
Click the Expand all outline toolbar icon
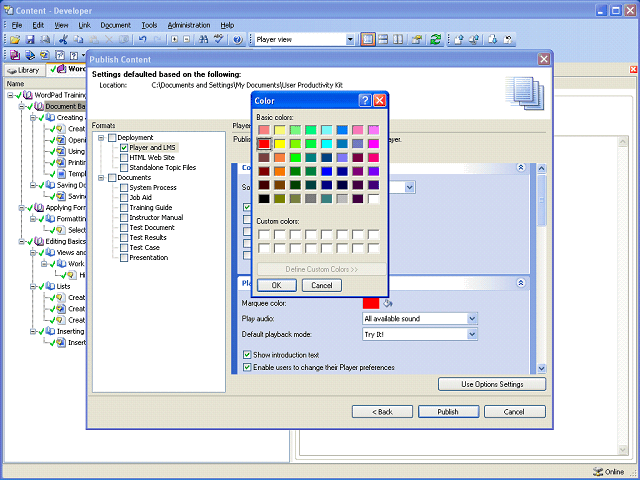pos(174,40)
